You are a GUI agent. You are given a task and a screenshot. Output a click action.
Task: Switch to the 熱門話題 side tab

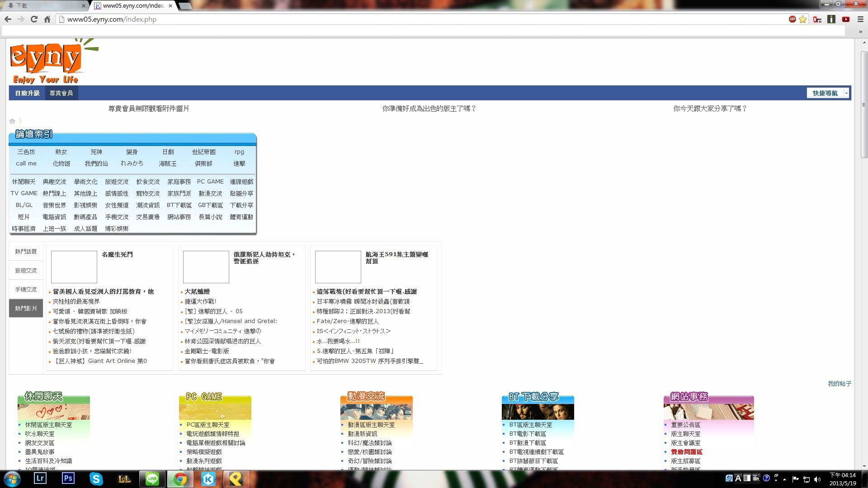click(26, 251)
